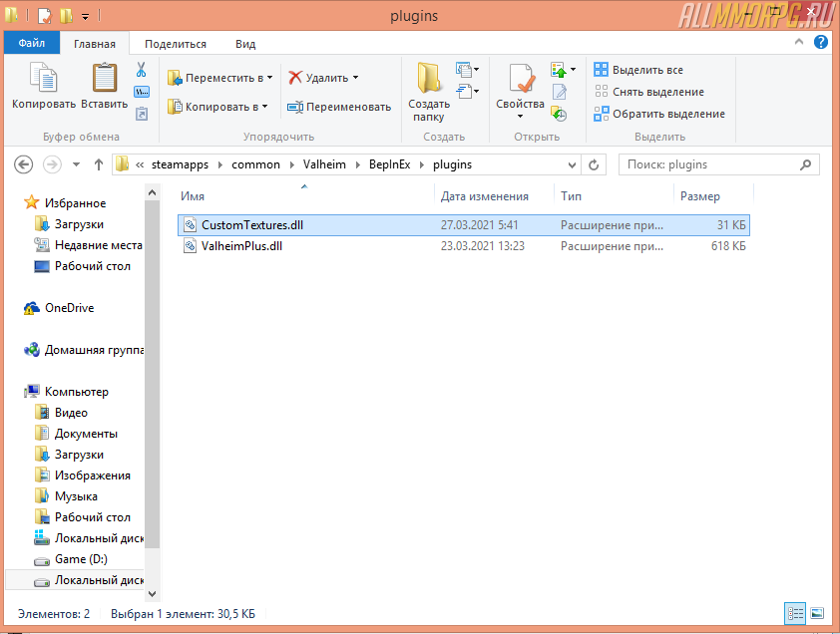The height and width of the screenshot is (634, 840).
Task: Click the Copy icon in Clipboard group
Action: [x=43, y=78]
